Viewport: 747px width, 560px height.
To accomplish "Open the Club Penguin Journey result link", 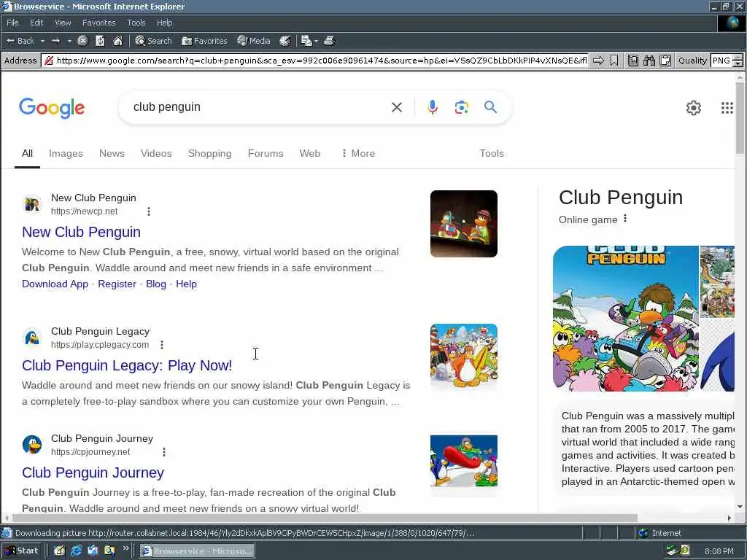I will pos(93,472).
